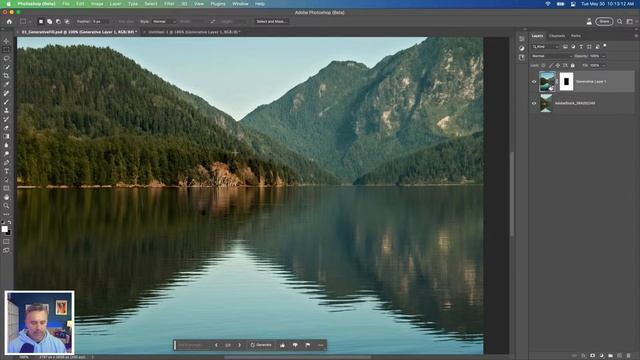Toggle Quick Mask mode in the toolbar

[6, 242]
